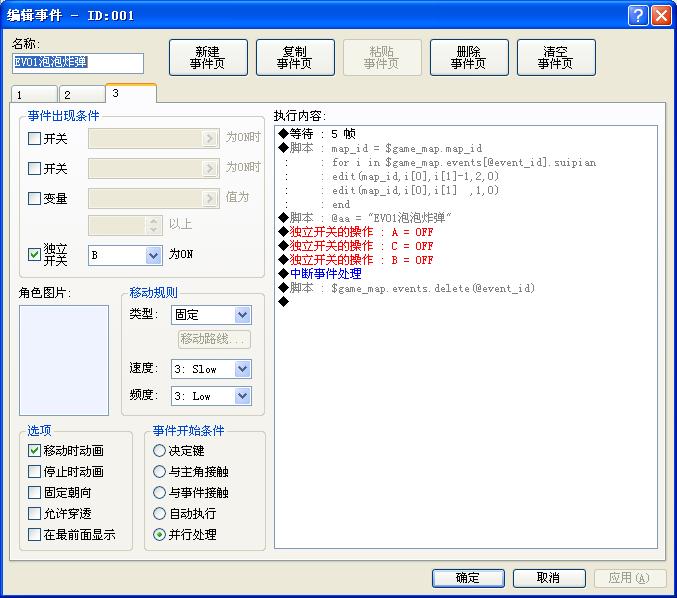Cancel with the 取消 button
The width and height of the screenshot is (677, 598).
click(x=549, y=578)
